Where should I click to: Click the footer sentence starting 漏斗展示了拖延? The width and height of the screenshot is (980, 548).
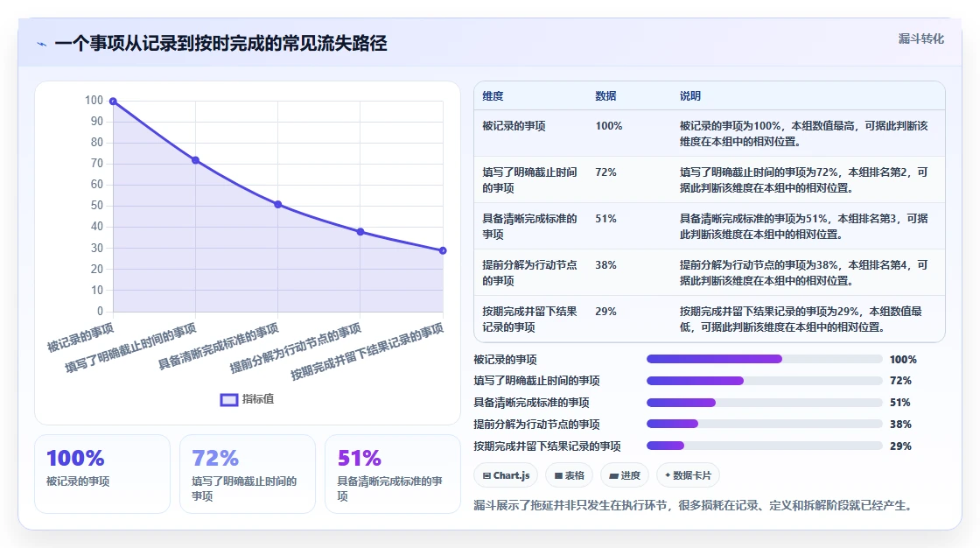[x=692, y=505]
